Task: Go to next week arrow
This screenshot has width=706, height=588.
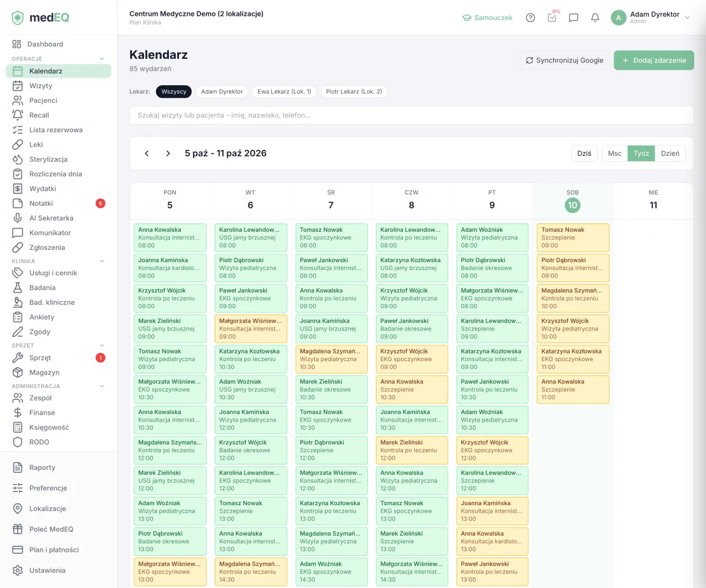Action: pos(168,153)
